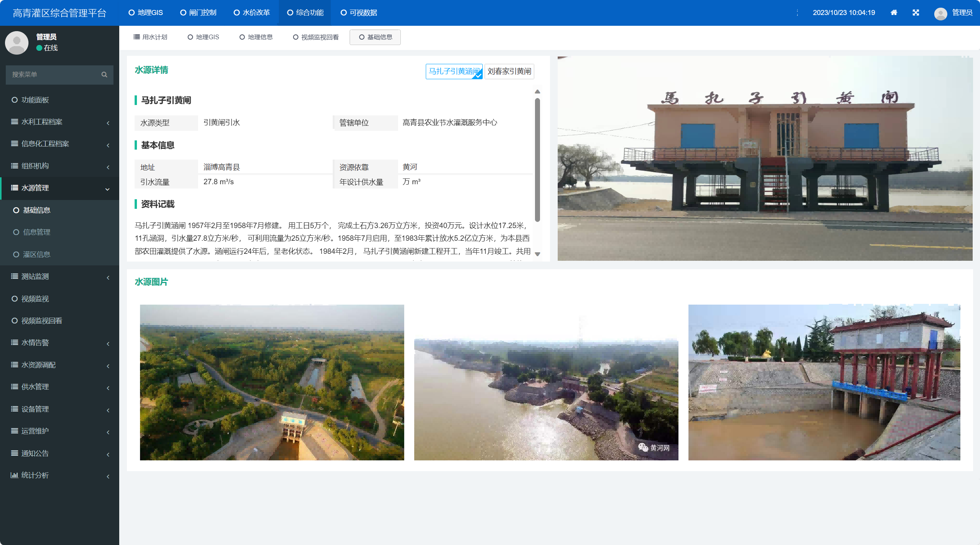
Task: Open 灌区信息 in sidebar
Action: [x=37, y=254]
